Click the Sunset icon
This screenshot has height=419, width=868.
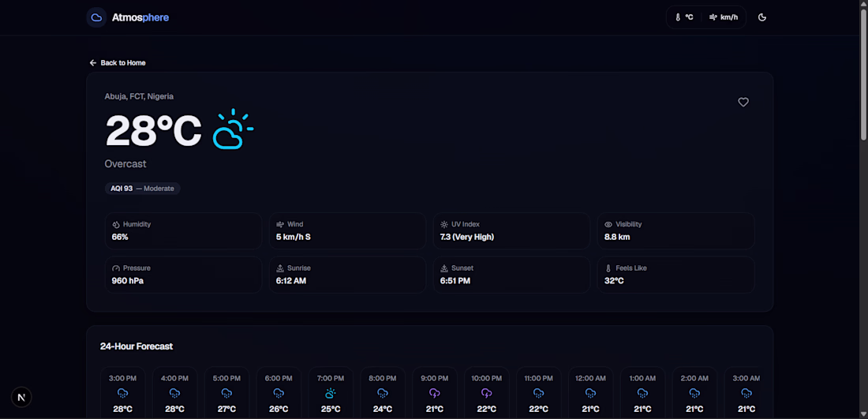coord(444,268)
